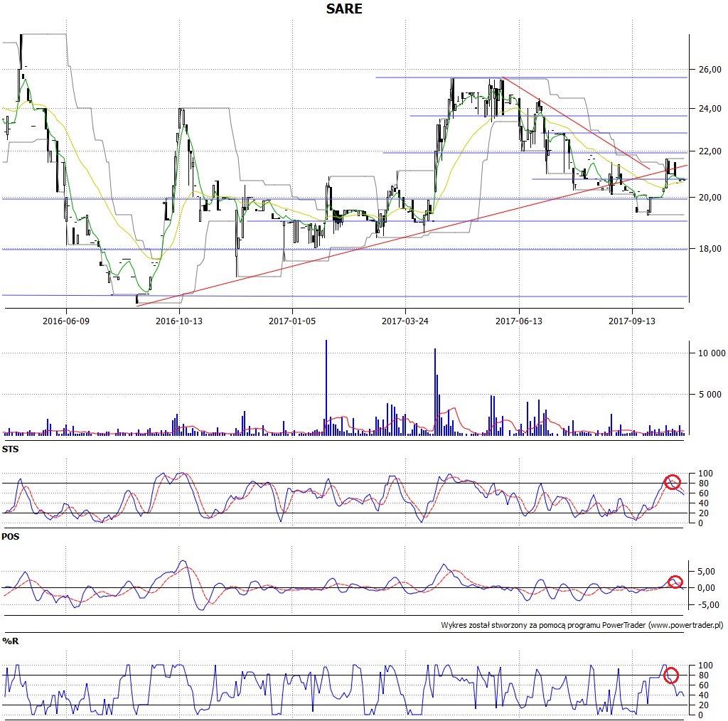Image resolution: width=728 pixels, height=721 pixels.
Task: Click the 26,00 price axis label
Action: pyautogui.click(x=710, y=70)
